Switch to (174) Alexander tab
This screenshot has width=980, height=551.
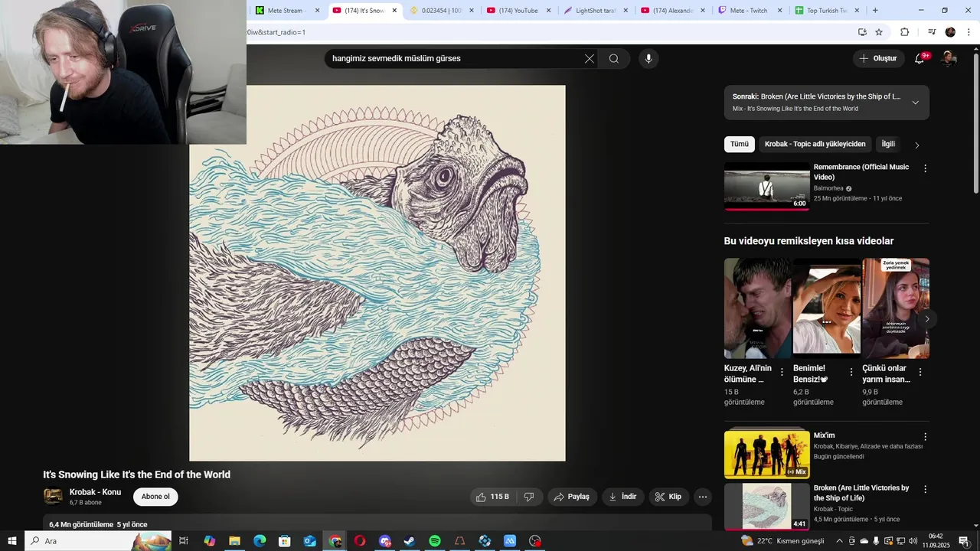pos(672,11)
